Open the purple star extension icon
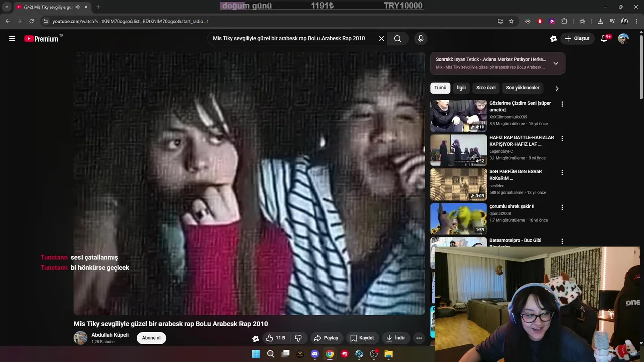 pos(552,21)
